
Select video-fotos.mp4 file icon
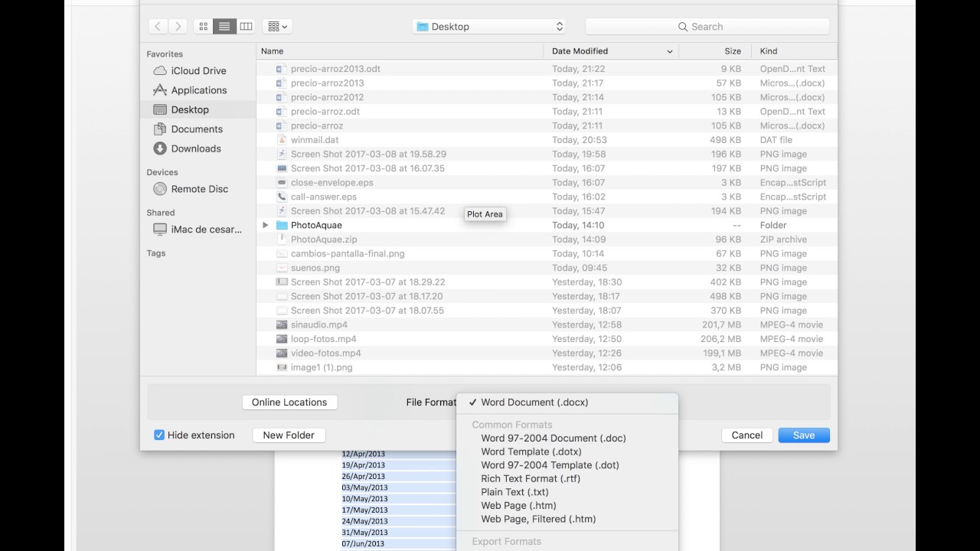282,353
